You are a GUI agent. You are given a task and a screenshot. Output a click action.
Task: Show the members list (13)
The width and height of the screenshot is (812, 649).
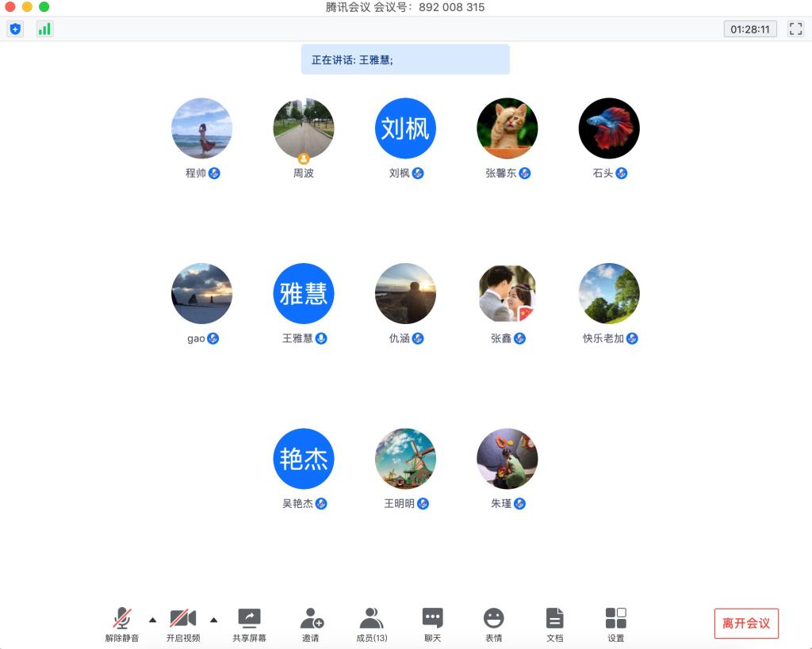click(x=371, y=624)
